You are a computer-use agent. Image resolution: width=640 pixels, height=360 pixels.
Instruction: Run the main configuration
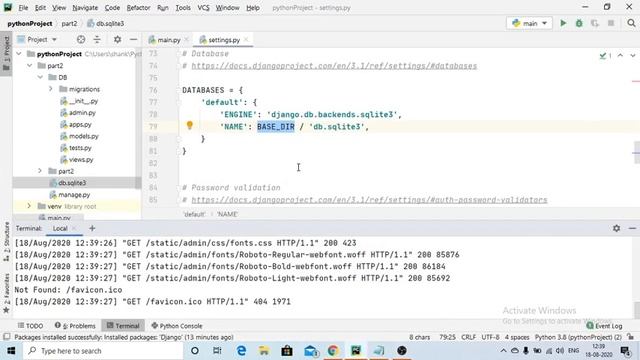tap(563, 23)
